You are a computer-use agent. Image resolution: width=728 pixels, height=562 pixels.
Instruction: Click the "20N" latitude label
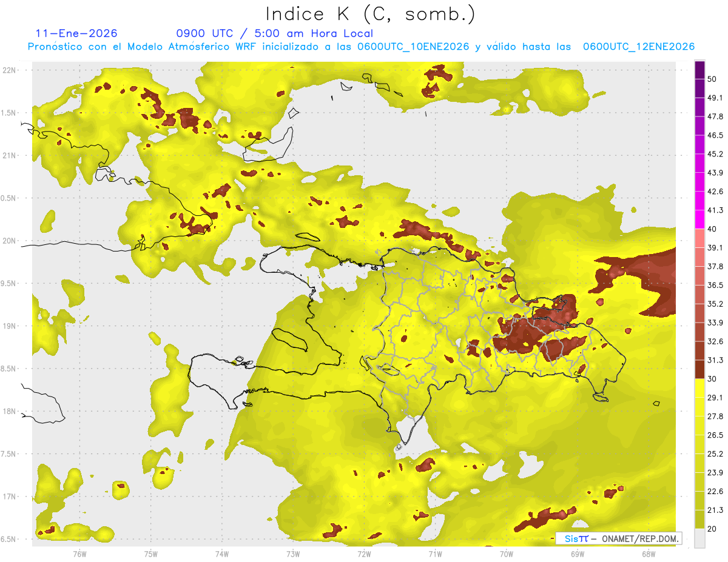point(10,241)
